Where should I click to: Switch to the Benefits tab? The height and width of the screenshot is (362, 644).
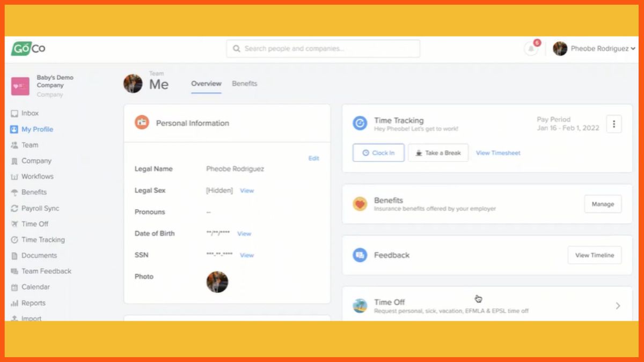point(244,84)
